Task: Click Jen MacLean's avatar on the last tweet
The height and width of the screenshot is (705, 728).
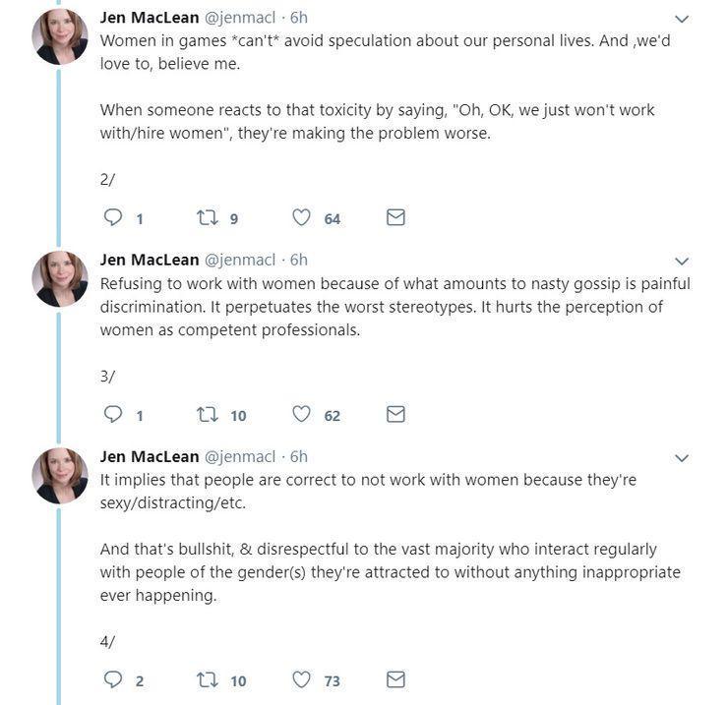Action: pos(59,476)
